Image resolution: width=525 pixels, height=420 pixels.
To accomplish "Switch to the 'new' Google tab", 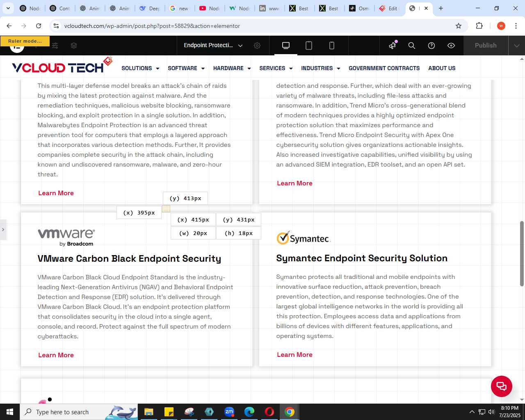I will 179,8.
